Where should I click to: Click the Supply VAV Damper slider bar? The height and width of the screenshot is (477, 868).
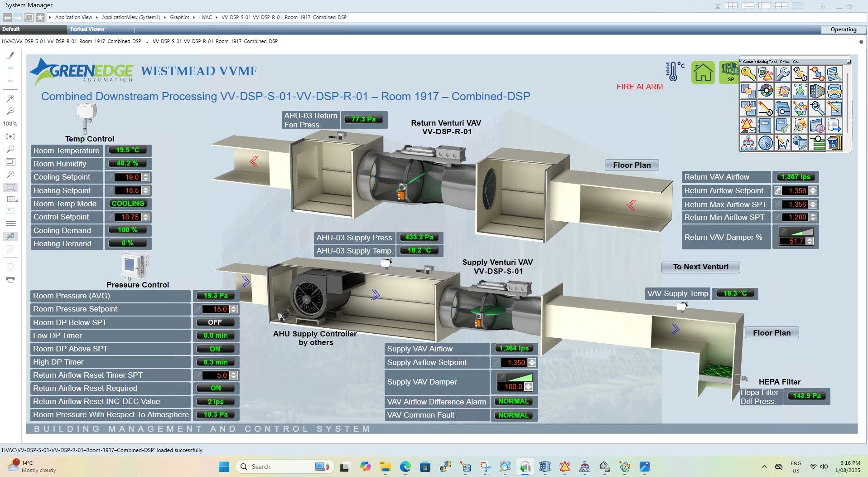click(515, 377)
